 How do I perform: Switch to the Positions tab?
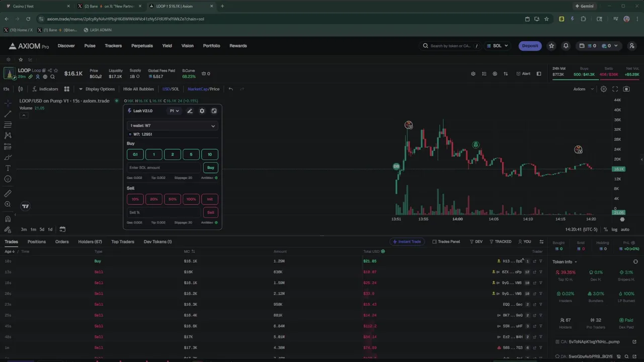(37, 242)
